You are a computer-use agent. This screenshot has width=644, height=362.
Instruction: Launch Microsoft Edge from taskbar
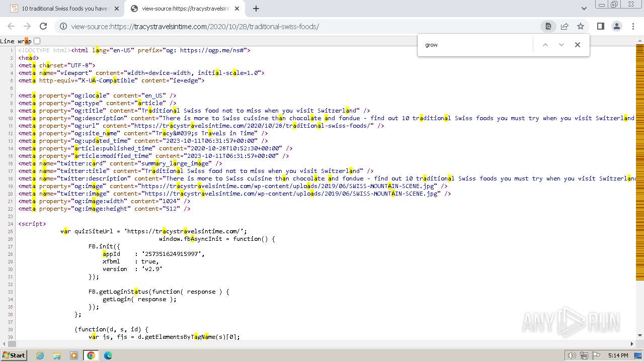click(108, 355)
